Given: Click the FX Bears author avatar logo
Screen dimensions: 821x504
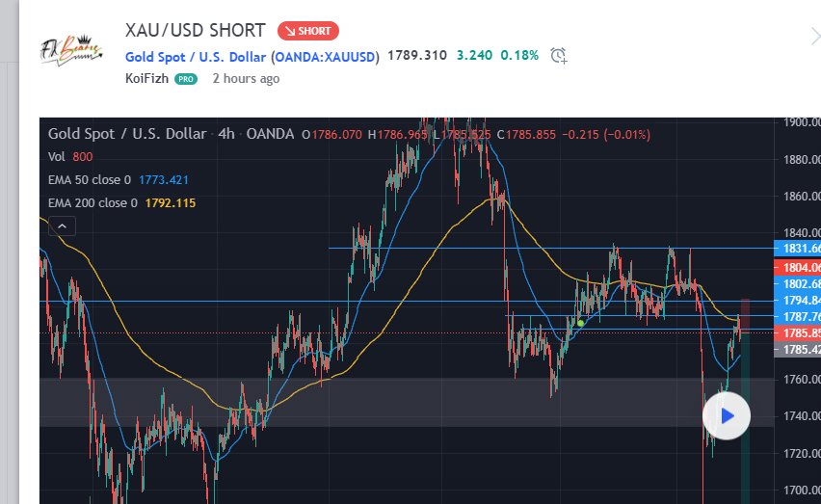Looking at the screenshot, I should coord(71,51).
